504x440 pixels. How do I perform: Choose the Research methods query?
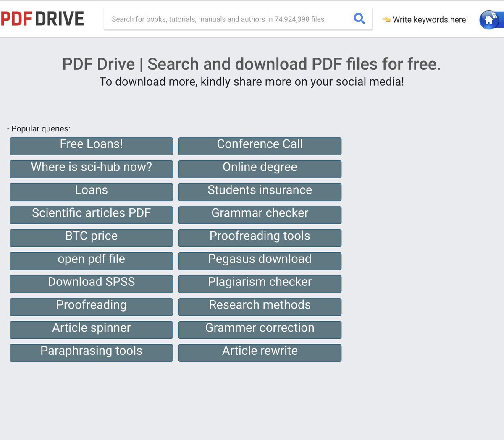point(260,307)
